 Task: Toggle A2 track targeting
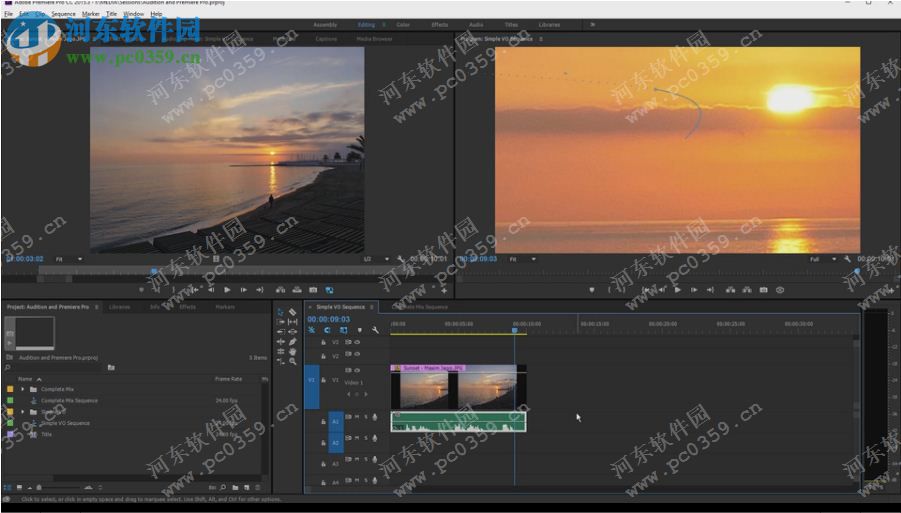[x=336, y=443]
